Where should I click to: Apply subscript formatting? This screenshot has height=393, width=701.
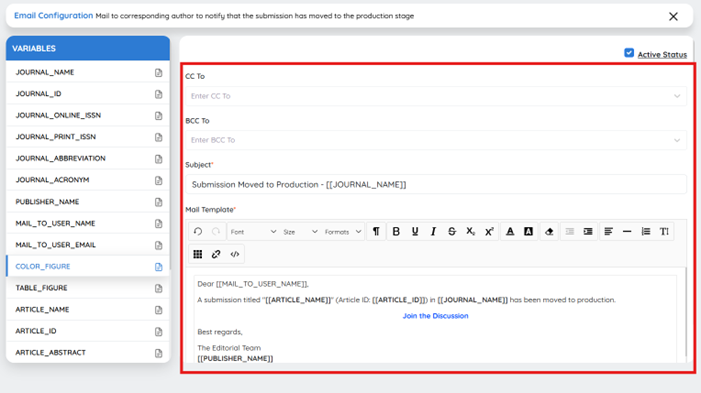(470, 232)
